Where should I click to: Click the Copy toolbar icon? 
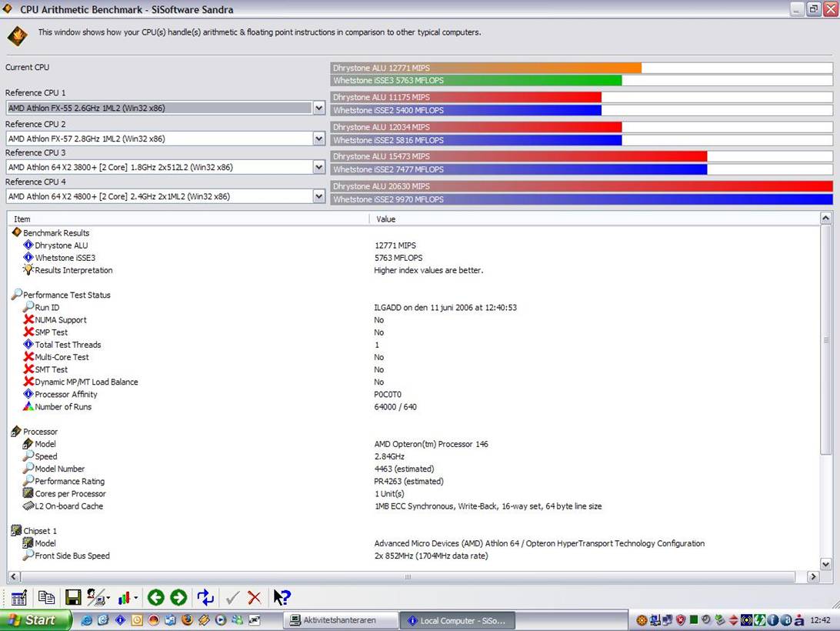click(x=47, y=597)
